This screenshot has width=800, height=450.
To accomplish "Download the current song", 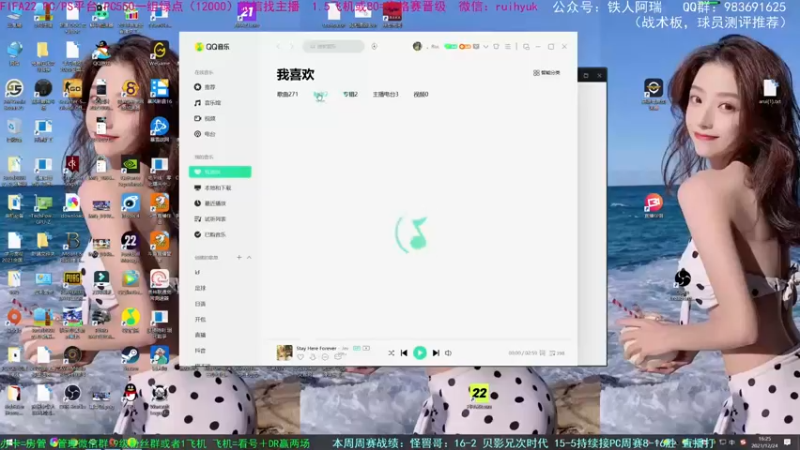I will point(313,357).
